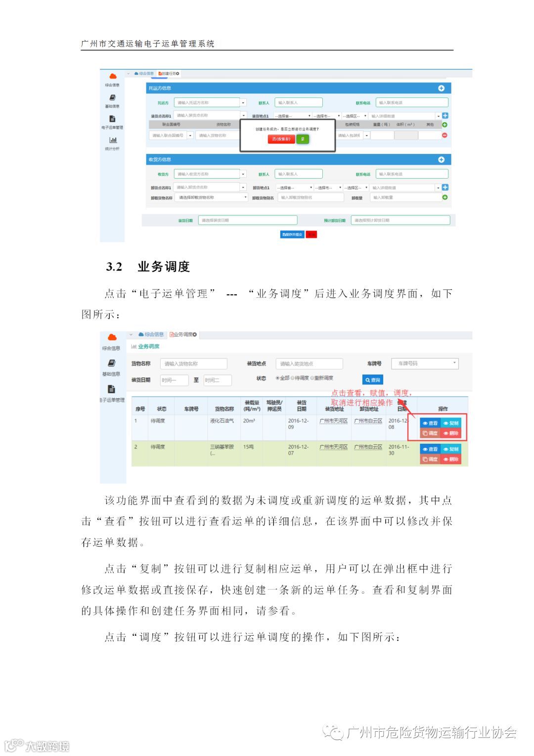
Task: Open the 装货点名称1 dropdown arrow
Action: coord(243,116)
